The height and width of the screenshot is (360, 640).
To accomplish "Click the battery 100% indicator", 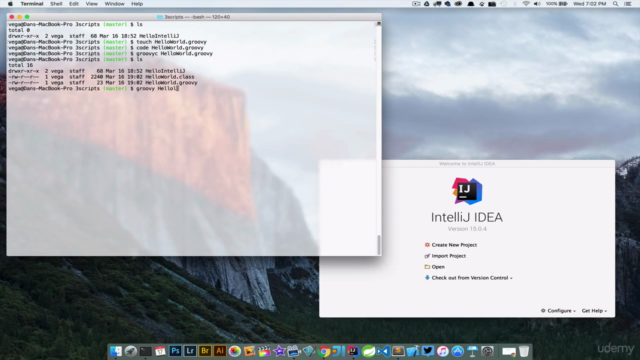I will 556,4.
